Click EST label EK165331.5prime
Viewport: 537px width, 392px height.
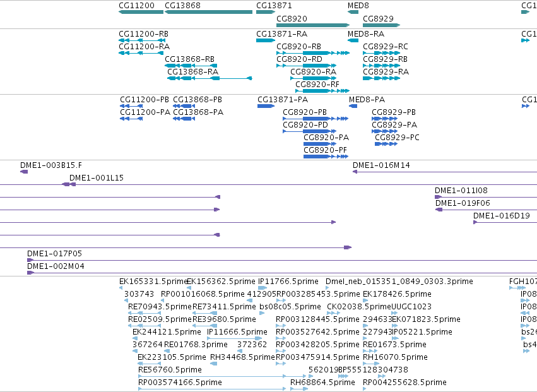153,282
